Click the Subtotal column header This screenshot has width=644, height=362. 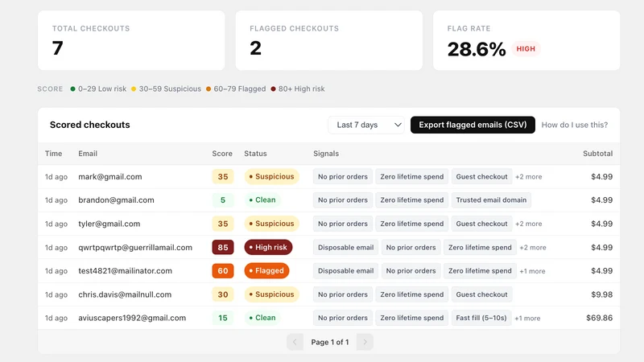coord(597,154)
